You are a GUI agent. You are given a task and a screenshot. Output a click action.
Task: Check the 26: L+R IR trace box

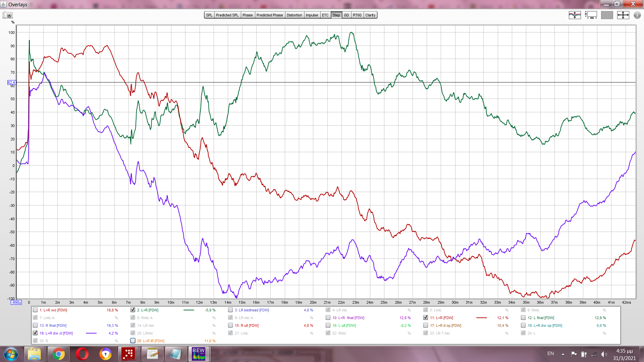(x=133, y=341)
